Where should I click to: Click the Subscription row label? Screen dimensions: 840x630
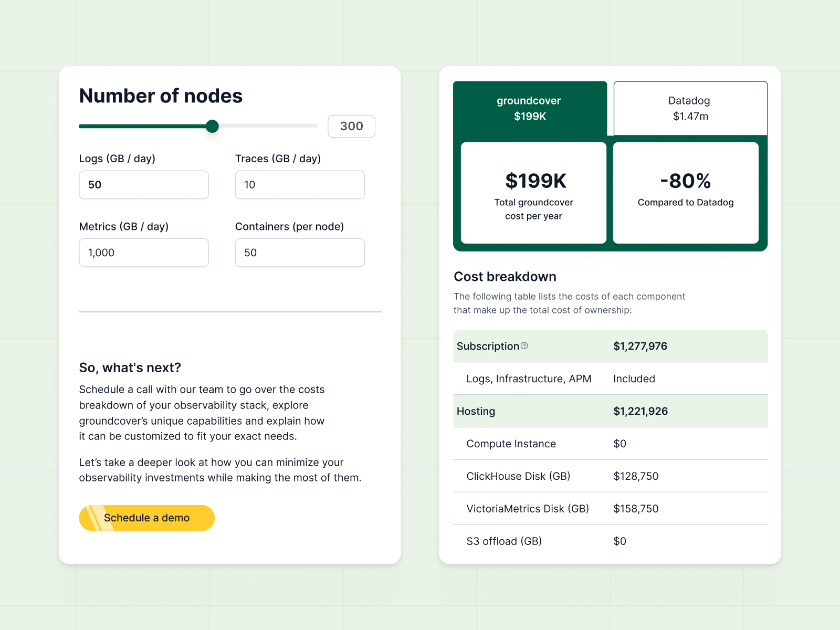click(488, 346)
